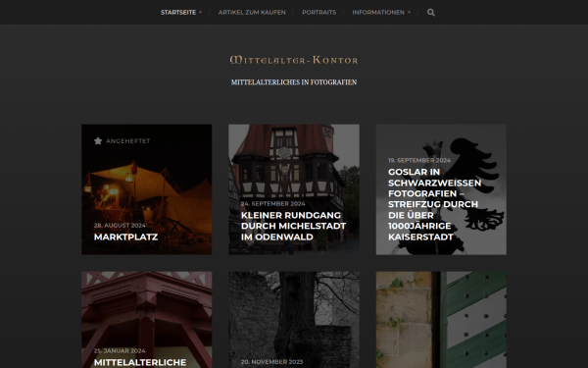
Task: Click the Mittelalter-Kontor site logo
Action: point(294,60)
